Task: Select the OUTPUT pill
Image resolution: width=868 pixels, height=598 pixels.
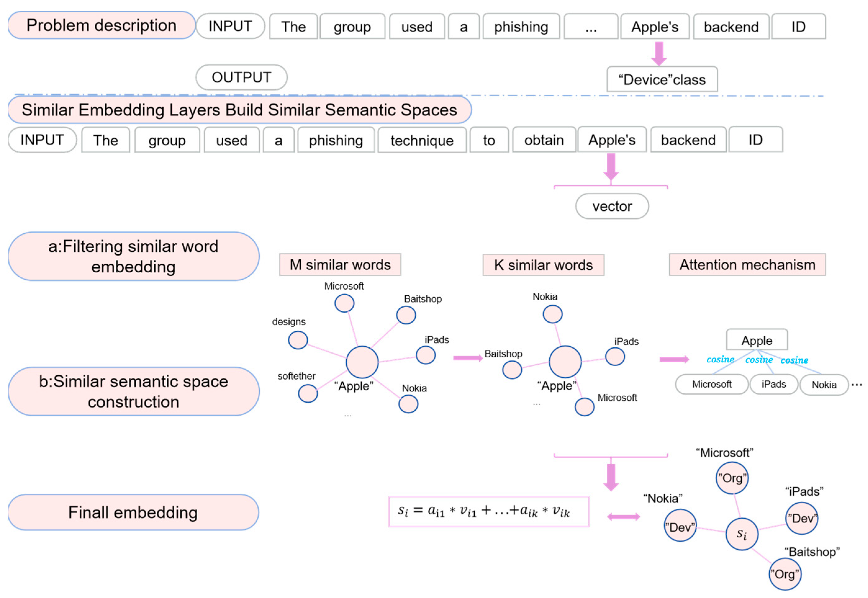Action: tap(242, 78)
